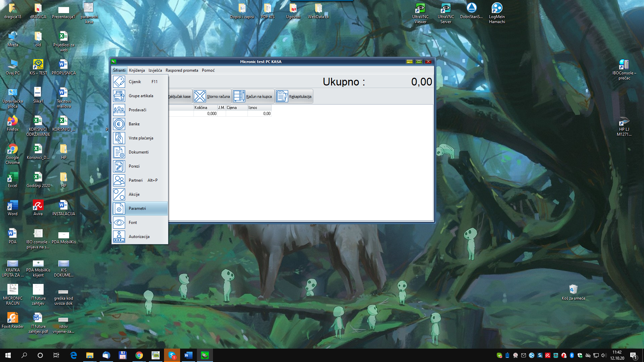Click the Font eye icon
The image size is (644, 362).
pyautogui.click(x=119, y=223)
